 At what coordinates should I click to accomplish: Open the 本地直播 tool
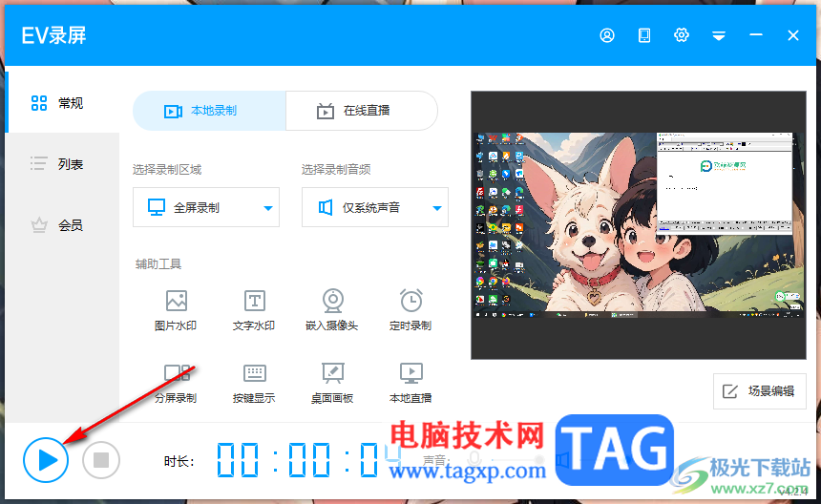pyautogui.click(x=410, y=383)
